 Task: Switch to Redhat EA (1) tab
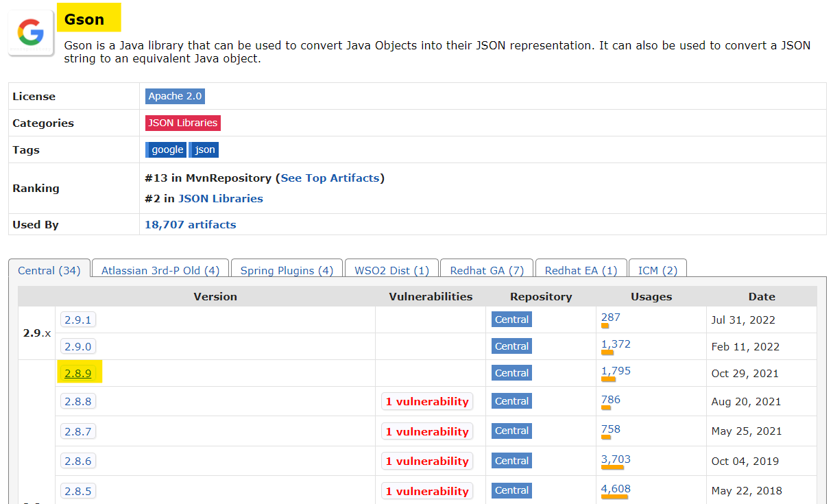click(581, 270)
